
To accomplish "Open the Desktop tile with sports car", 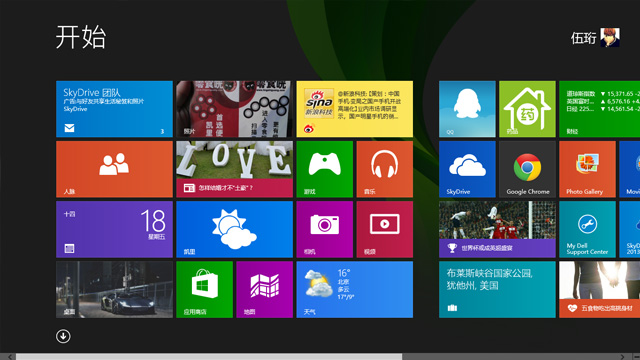I will click(x=114, y=289).
